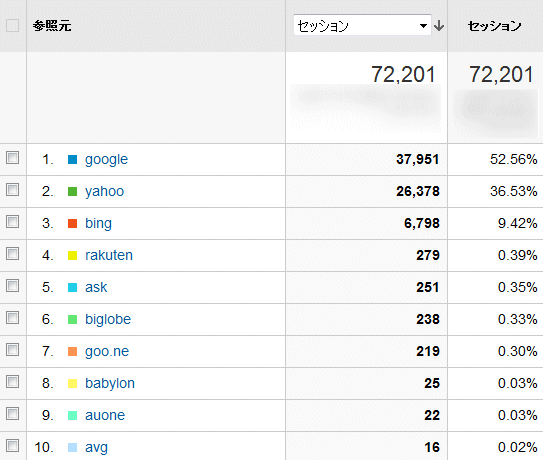Screen dimensions: 543x460
Task: Check the avg row checkbox
Action: click(12, 445)
